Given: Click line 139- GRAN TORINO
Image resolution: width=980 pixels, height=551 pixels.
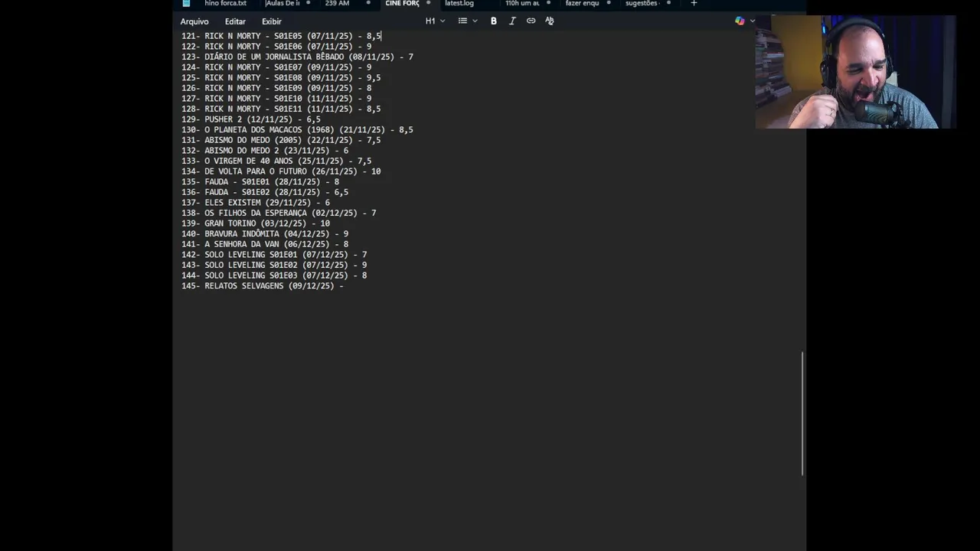Looking at the screenshot, I should coord(256,223).
